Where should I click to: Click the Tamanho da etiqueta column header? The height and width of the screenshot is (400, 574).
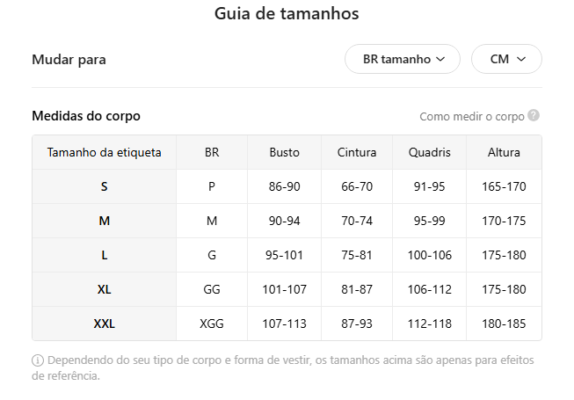[104, 152]
